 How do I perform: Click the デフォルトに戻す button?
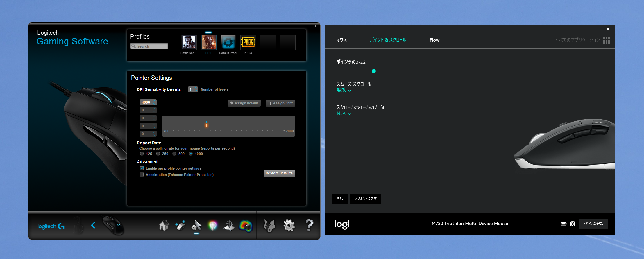(x=366, y=199)
